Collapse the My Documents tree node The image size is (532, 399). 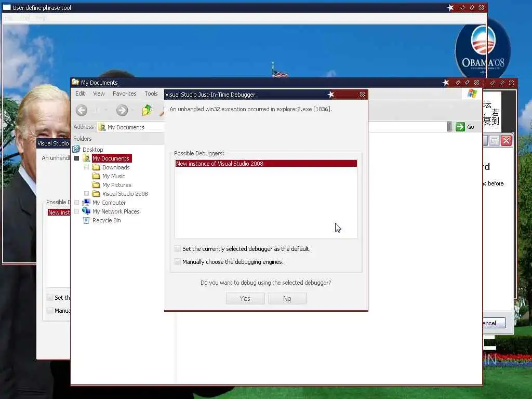coord(77,158)
